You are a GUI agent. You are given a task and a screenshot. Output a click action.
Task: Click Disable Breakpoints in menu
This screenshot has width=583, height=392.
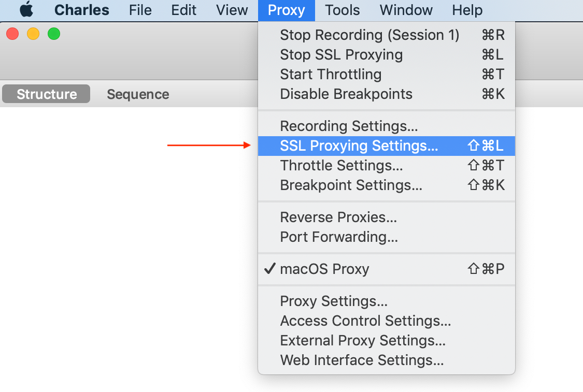[x=346, y=94]
